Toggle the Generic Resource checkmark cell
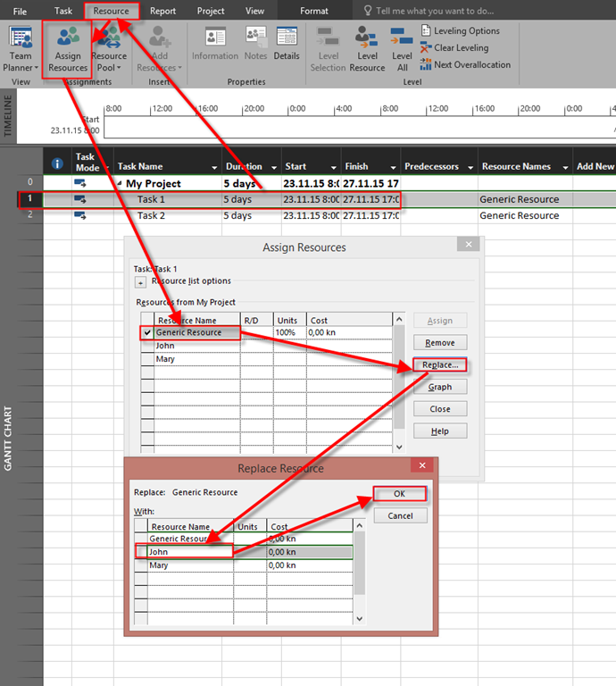The width and height of the screenshot is (616, 686). (146, 332)
